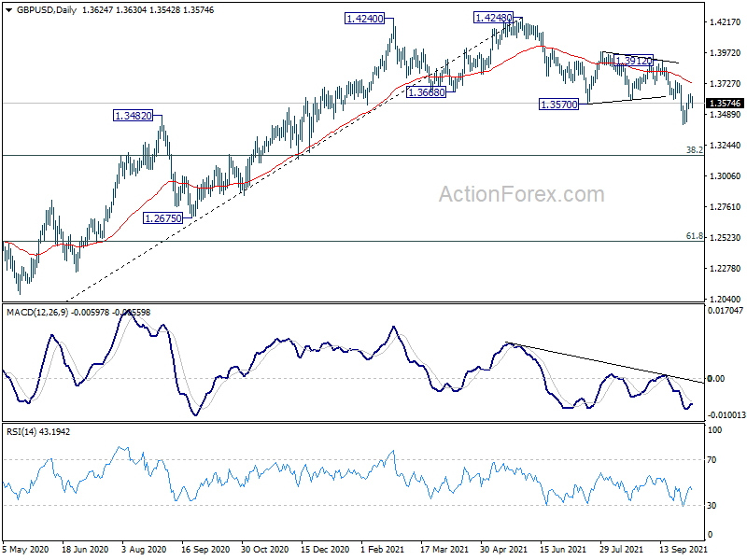Click the 38.2 Fibonacci level label
747x560 pixels.
694,150
